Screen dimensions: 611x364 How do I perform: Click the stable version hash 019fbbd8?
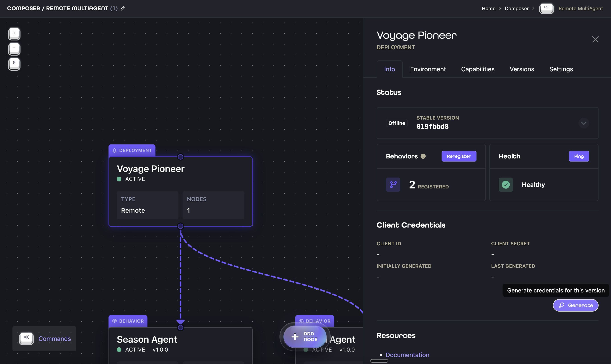[x=432, y=127]
